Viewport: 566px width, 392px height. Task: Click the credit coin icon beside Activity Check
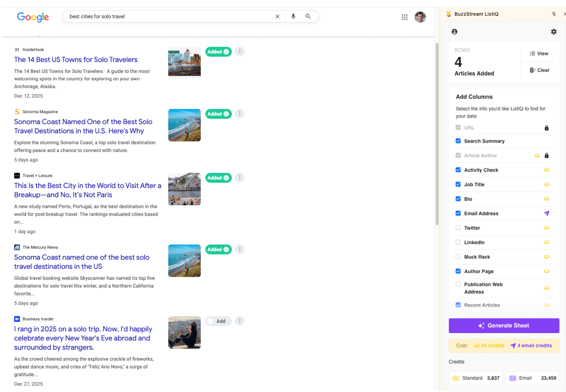click(x=547, y=170)
